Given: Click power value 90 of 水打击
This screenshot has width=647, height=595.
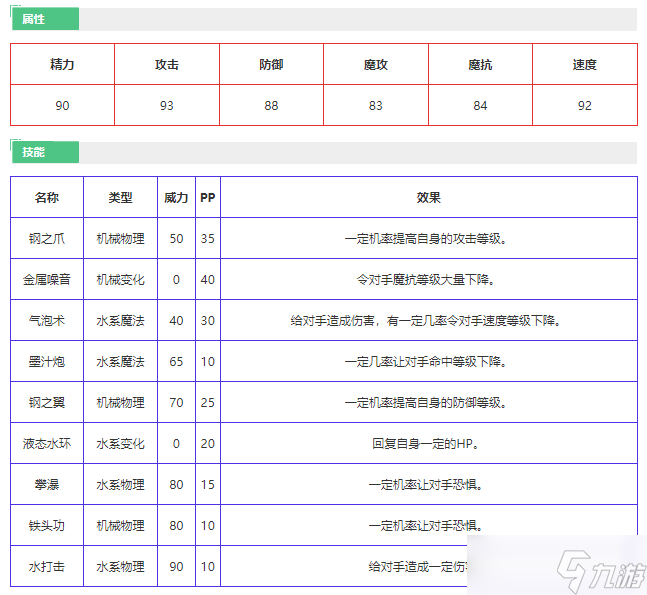Looking at the screenshot, I should (x=176, y=567).
